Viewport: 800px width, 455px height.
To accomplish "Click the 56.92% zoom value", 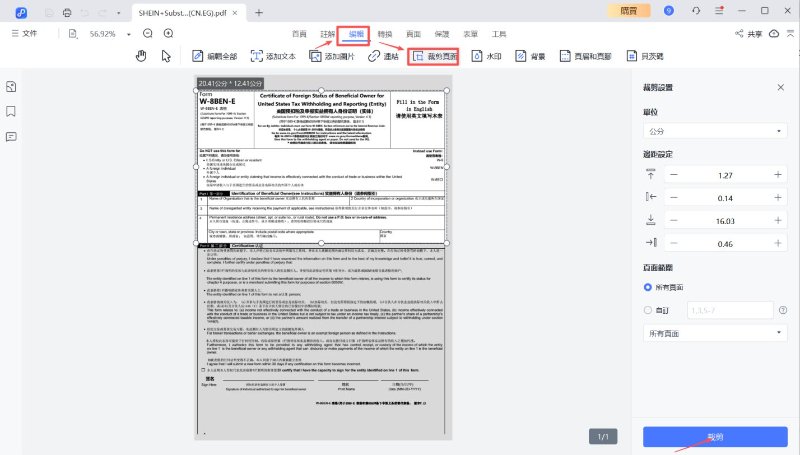I will click(103, 34).
